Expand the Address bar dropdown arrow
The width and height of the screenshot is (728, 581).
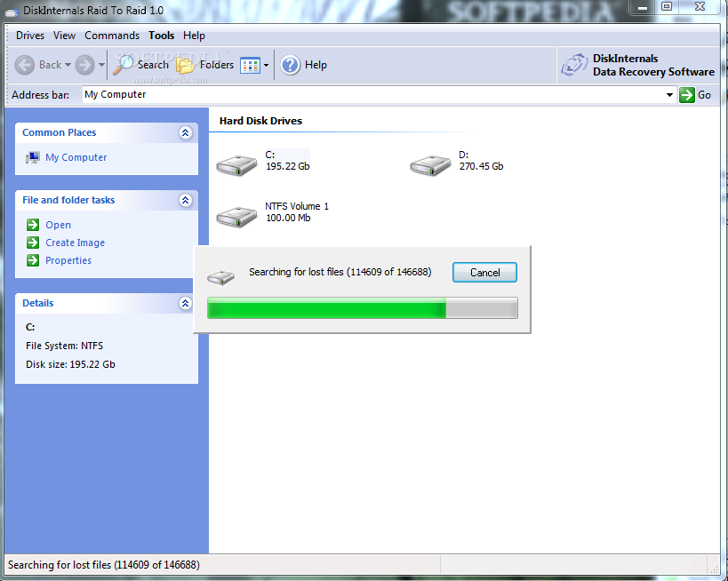(669, 95)
